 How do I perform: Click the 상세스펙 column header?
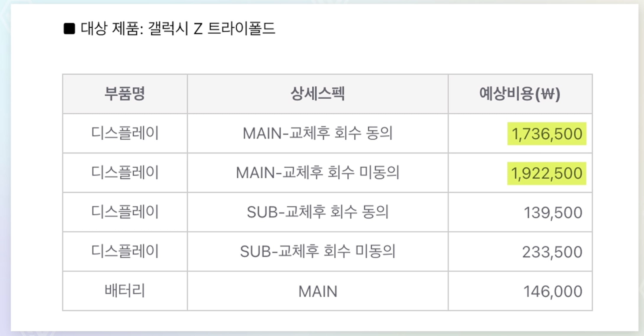318,94
